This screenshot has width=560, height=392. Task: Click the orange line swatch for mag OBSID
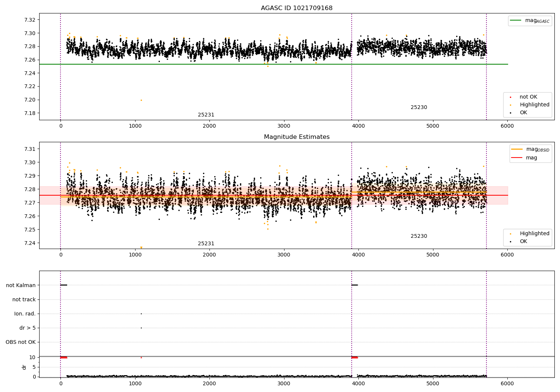pos(517,149)
